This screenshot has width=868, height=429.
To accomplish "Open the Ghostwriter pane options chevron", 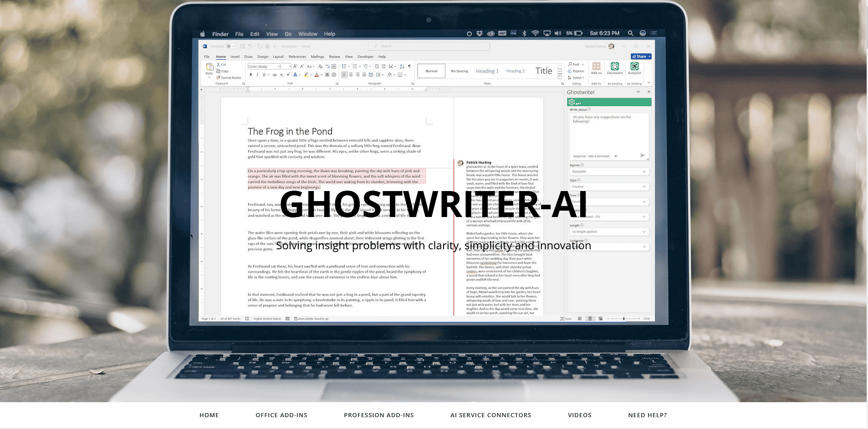I will pos(638,92).
